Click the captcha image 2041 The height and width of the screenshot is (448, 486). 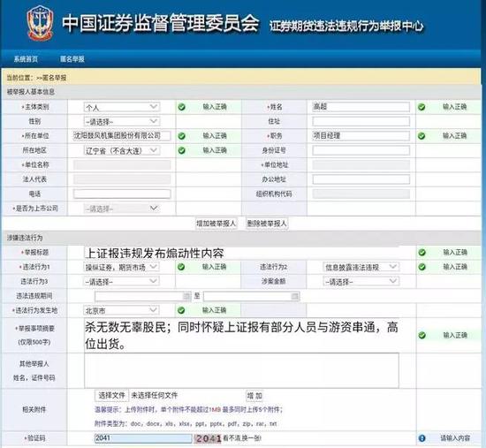tap(208, 438)
